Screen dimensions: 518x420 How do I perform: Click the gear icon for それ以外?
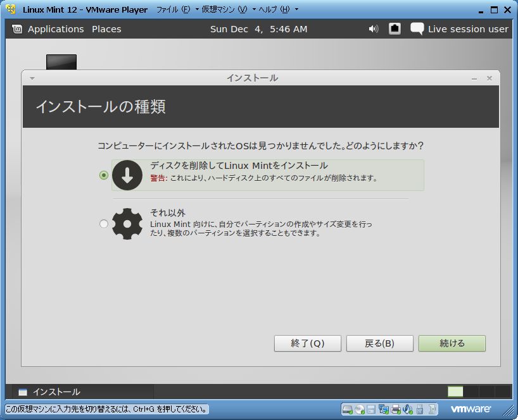pyautogui.click(x=127, y=224)
